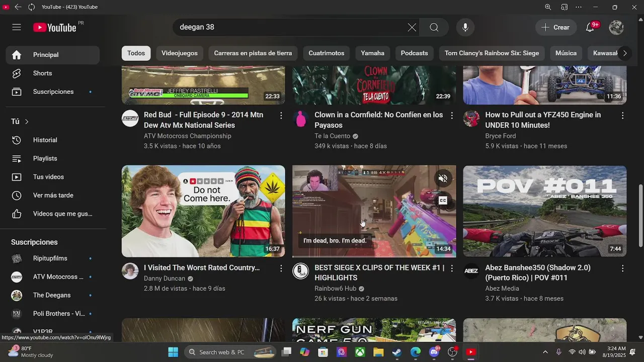Go to Principal in sidebar
The height and width of the screenshot is (362, 644).
pos(53,55)
